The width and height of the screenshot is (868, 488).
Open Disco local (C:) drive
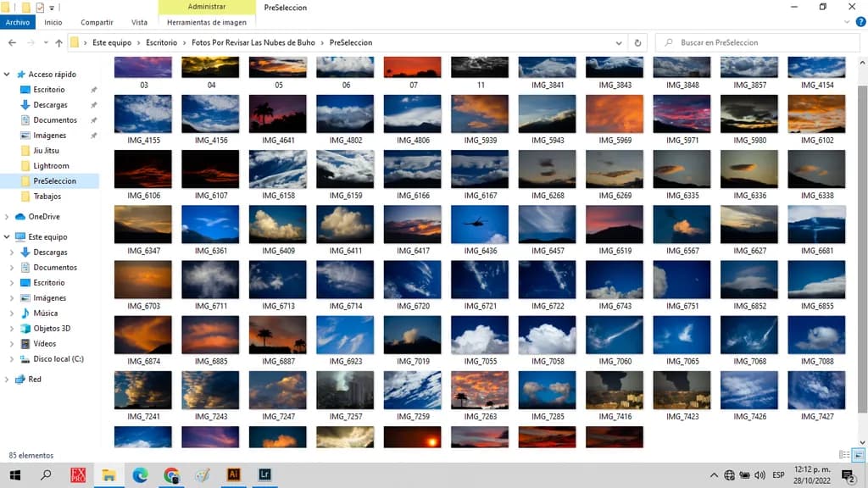(58, 359)
